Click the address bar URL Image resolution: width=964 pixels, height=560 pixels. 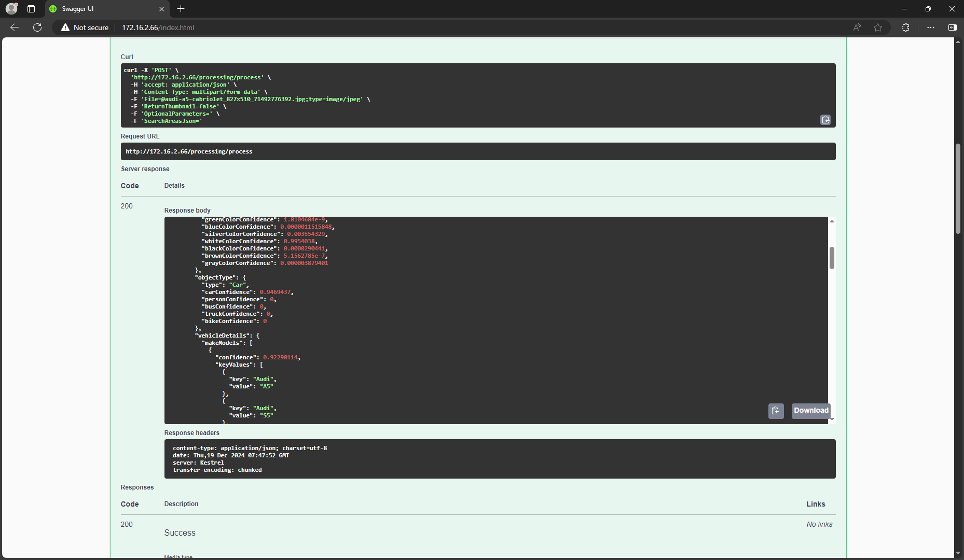click(158, 27)
